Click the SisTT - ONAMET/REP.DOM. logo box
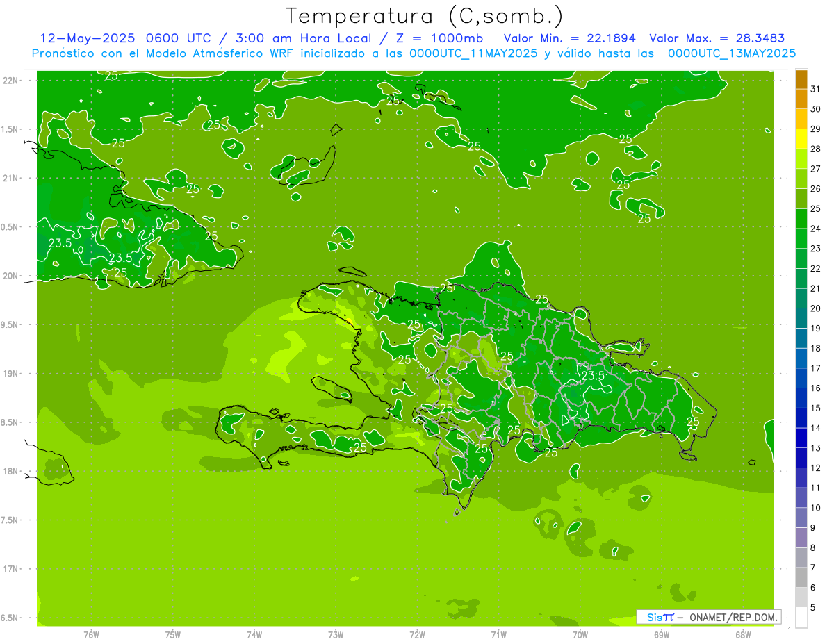 pyautogui.click(x=708, y=617)
